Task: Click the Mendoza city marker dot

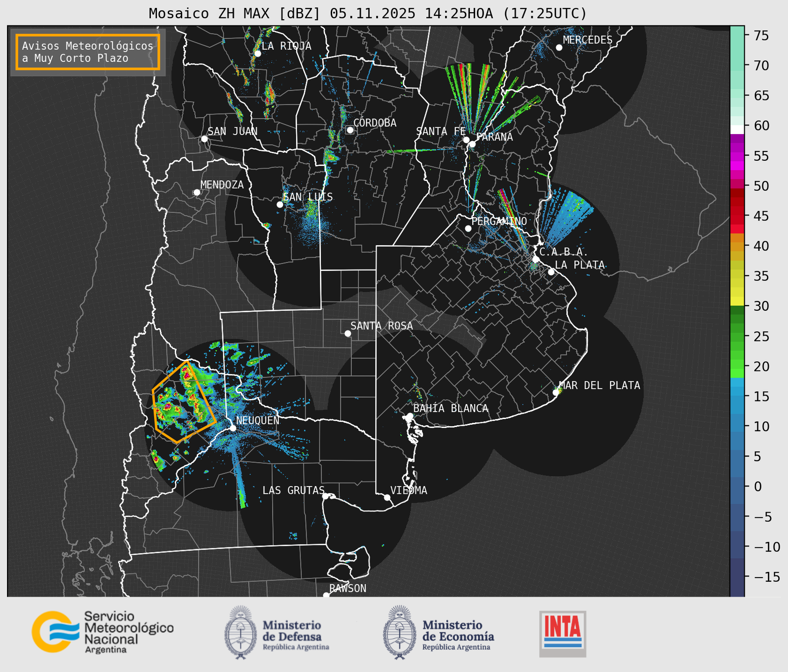Action: (197, 193)
